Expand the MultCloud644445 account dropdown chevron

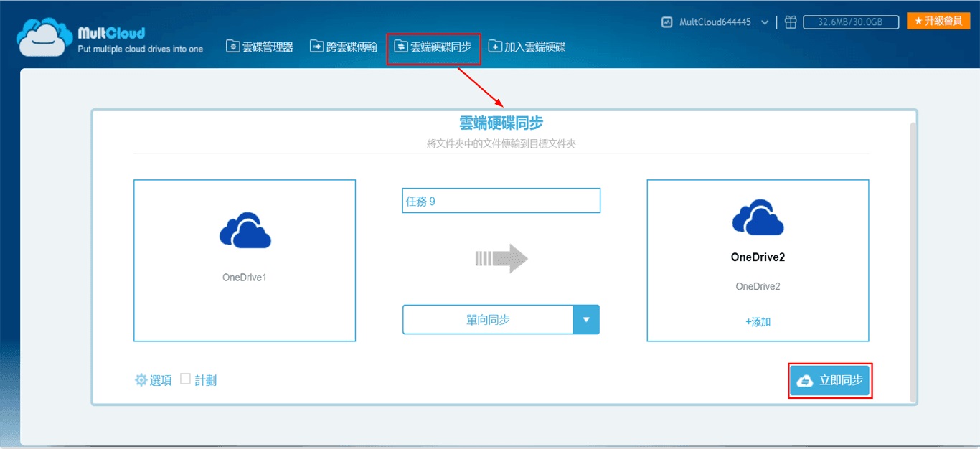point(765,23)
